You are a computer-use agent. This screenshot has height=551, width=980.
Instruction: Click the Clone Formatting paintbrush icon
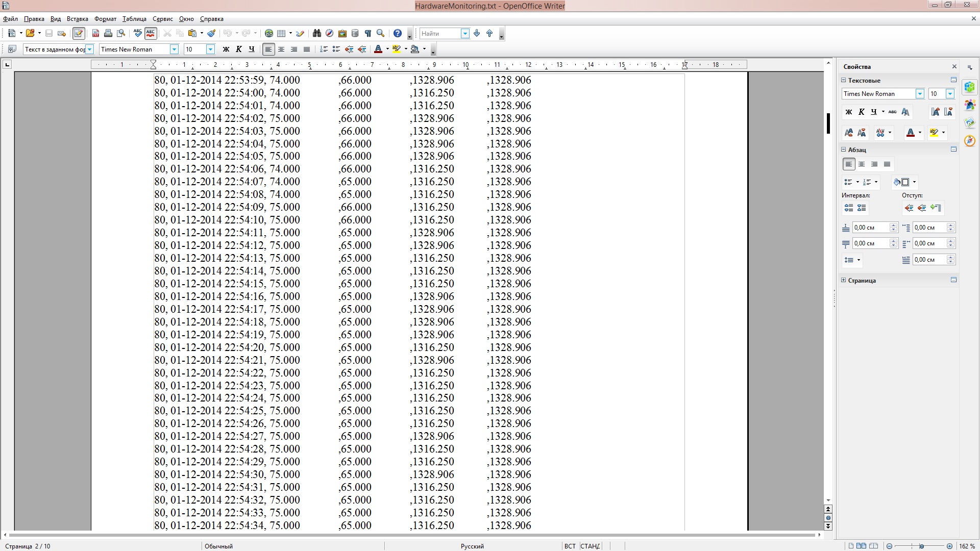[x=211, y=33]
